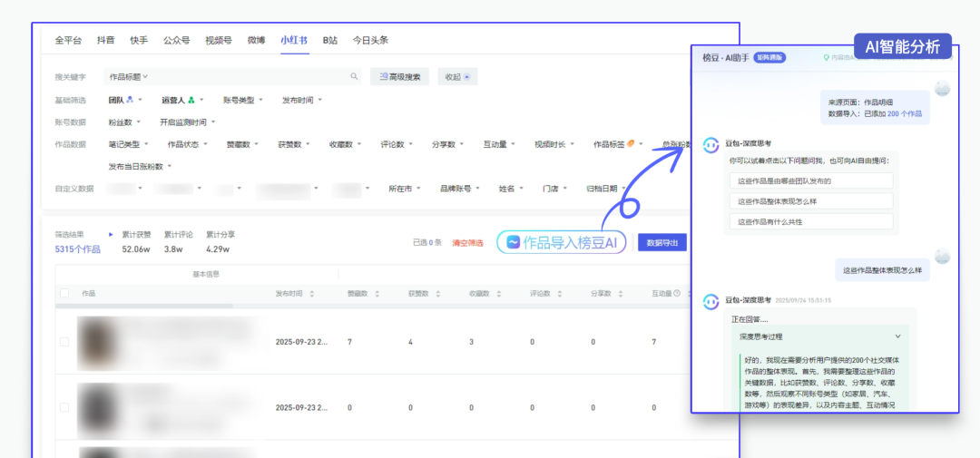Tick checkbox of the row with 赞藏数 0

64,407
